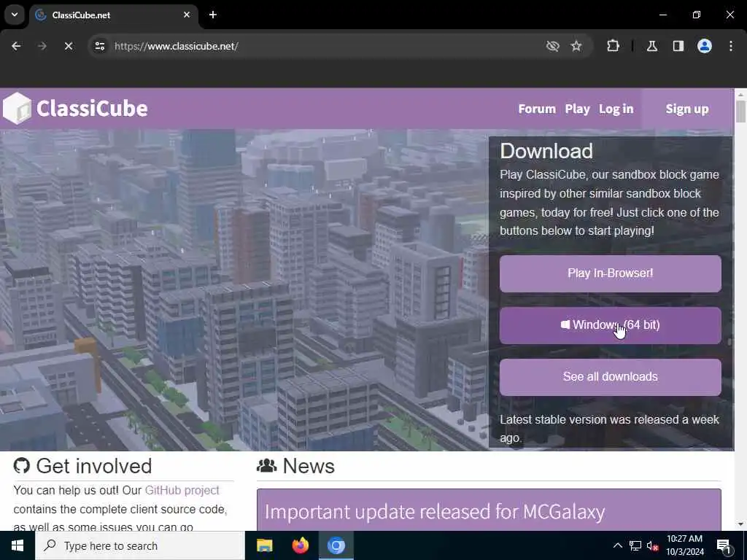Select the ClassiCube.net browser tab

(x=113, y=15)
